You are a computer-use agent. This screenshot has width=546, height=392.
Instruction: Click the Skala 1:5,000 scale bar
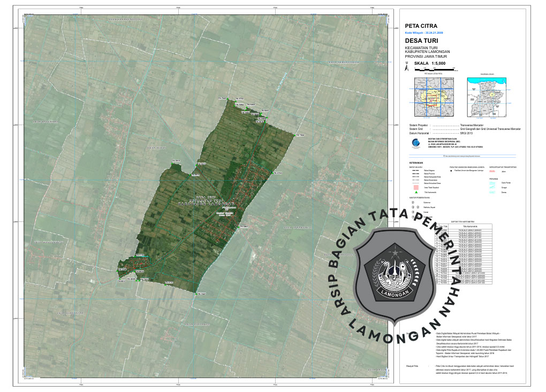click(434, 69)
